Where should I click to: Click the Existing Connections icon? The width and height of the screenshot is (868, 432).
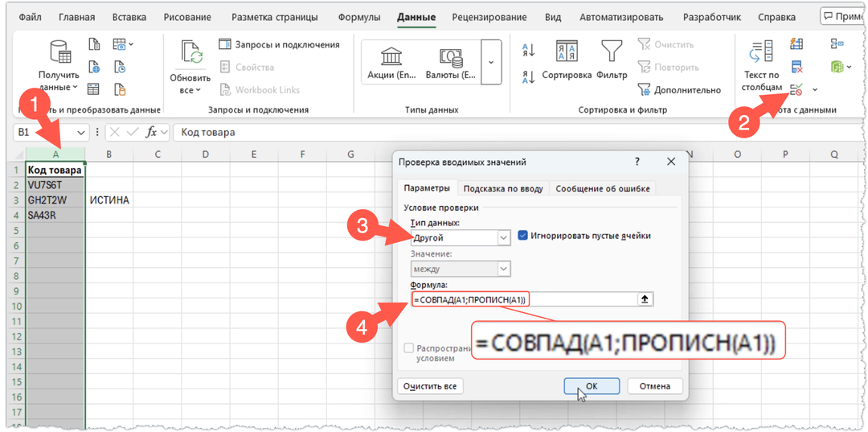tap(120, 89)
